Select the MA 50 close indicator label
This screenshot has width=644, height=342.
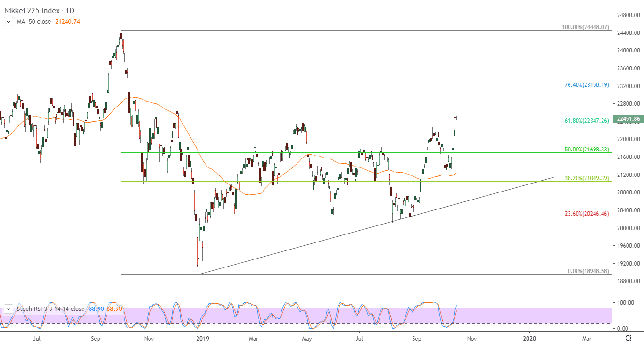33,21
